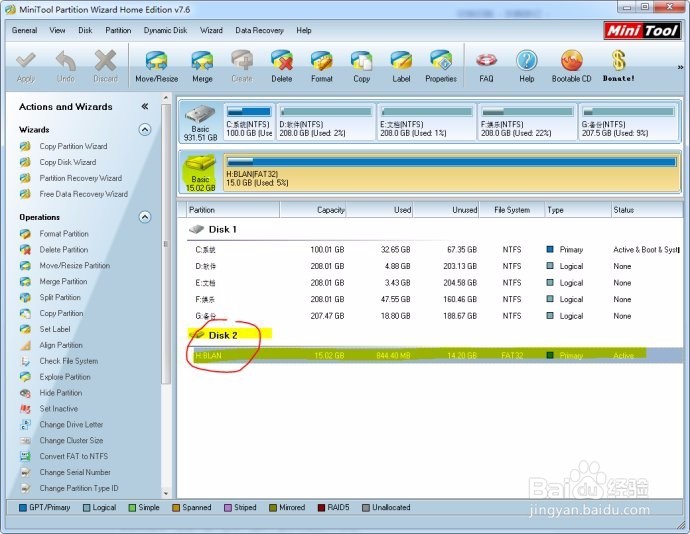
Task: Click Change Partition Type ID operation
Action: (x=79, y=488)
